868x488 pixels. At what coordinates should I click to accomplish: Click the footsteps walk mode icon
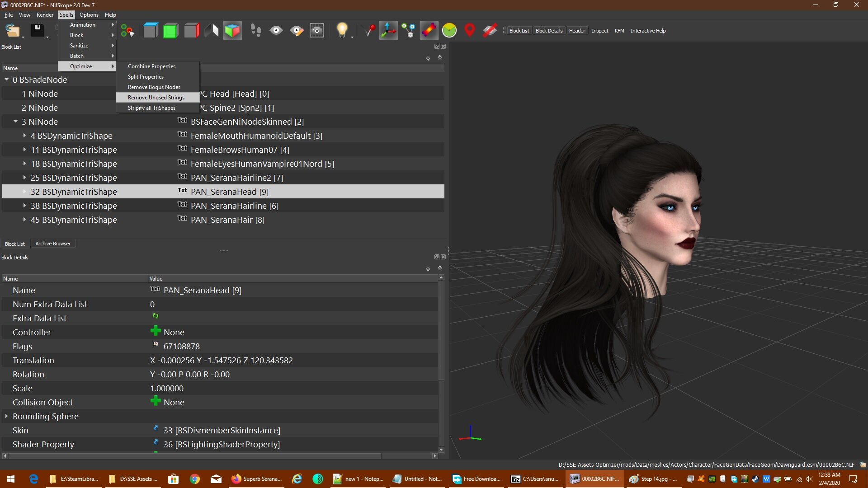pos(256,31)
